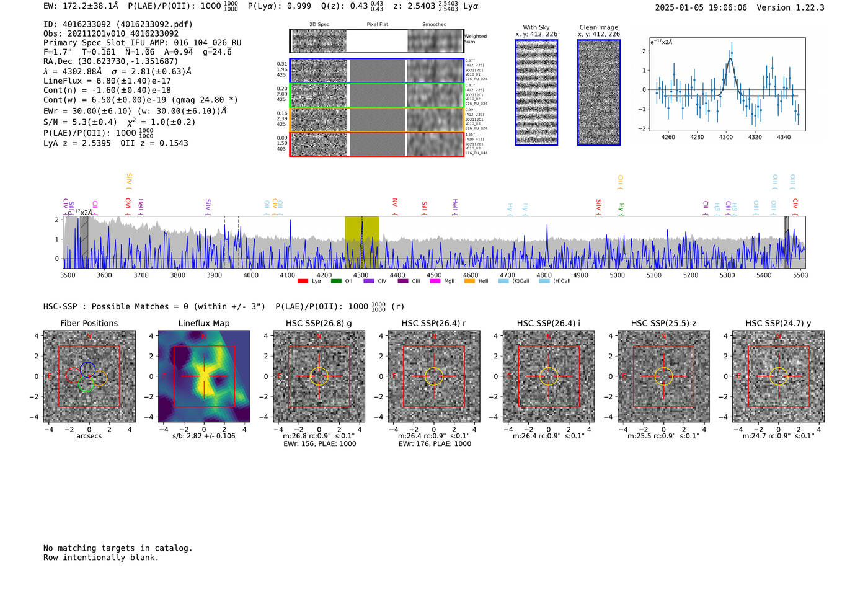
Task: Select the orange-framed fiber spectrum row
Action: point(377,120)
